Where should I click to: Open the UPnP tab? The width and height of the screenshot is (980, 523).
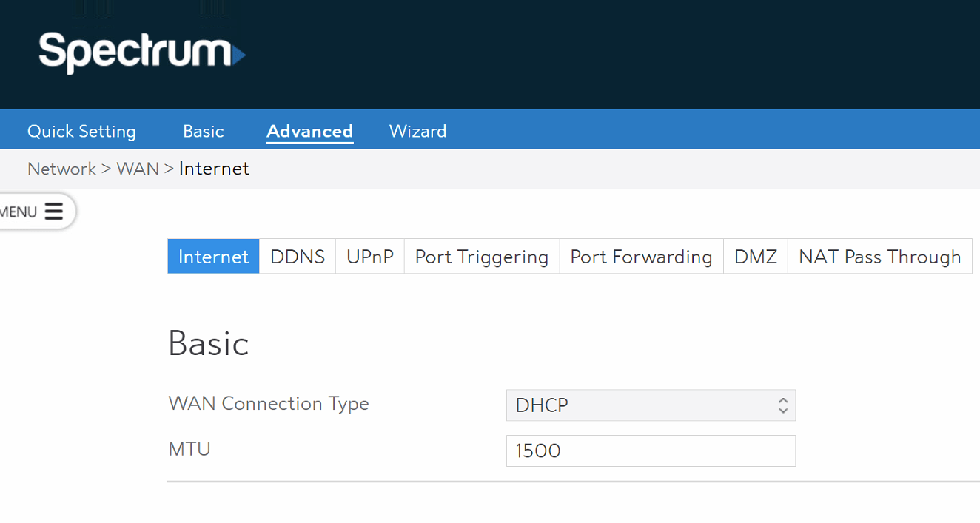(369, 257)
